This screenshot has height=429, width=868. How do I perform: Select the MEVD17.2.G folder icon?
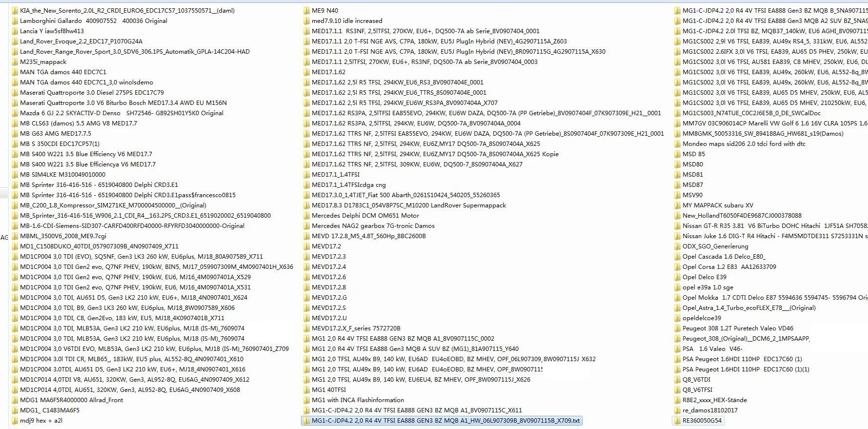pos(306,298)
